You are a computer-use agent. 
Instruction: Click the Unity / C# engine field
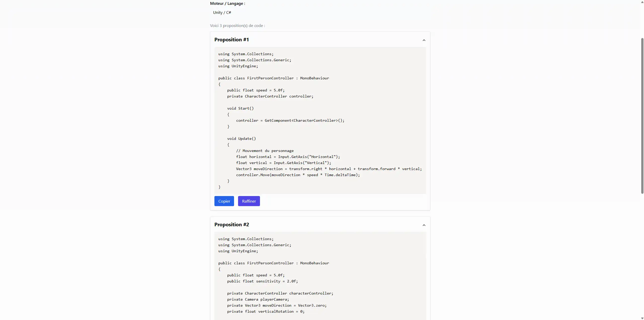(222, 13)
